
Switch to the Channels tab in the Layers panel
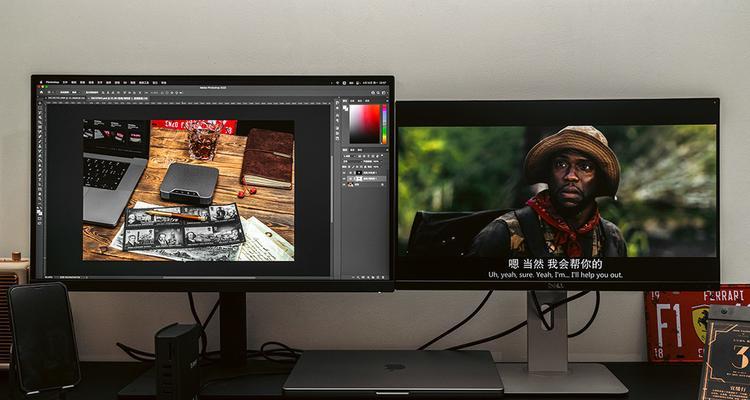click(353, 150)
